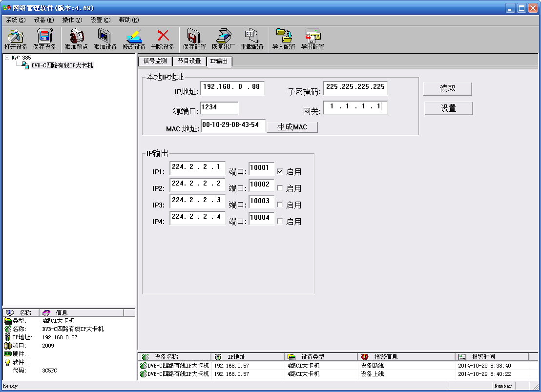Click the port field 10001
Image resolution: width=541 pixels, height=392 pixels.
(262, 169)
